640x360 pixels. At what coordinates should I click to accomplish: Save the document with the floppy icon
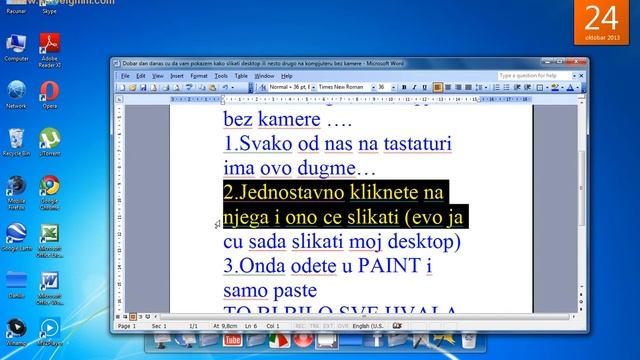click(143, 87)
